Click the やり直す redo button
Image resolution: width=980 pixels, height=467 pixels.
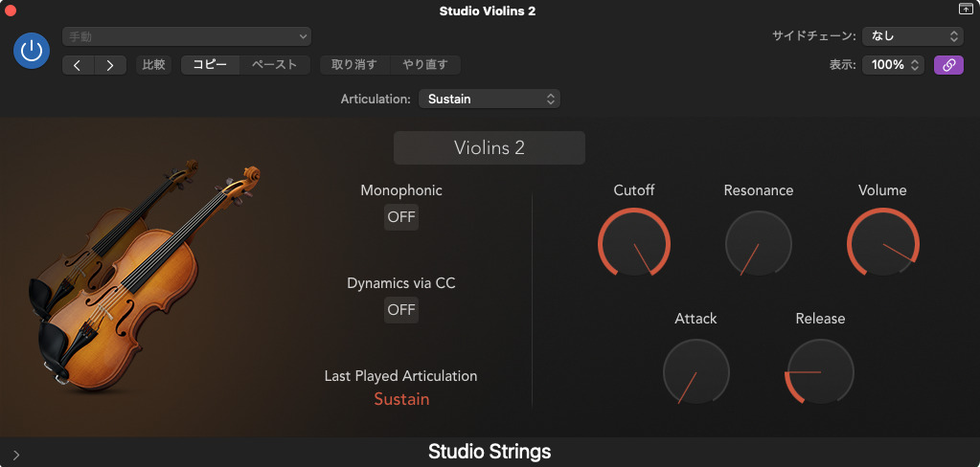tap(425, 65)
